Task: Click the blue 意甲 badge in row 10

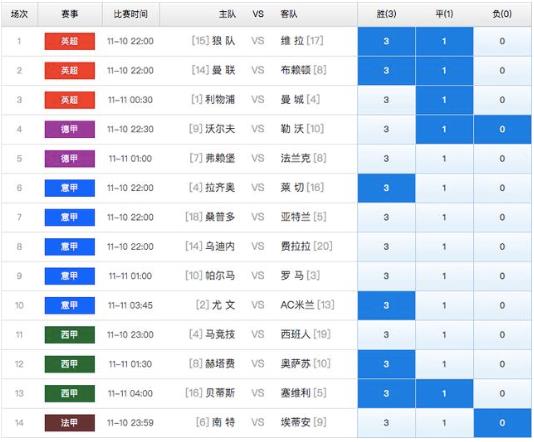Action: tap(70, 305)
